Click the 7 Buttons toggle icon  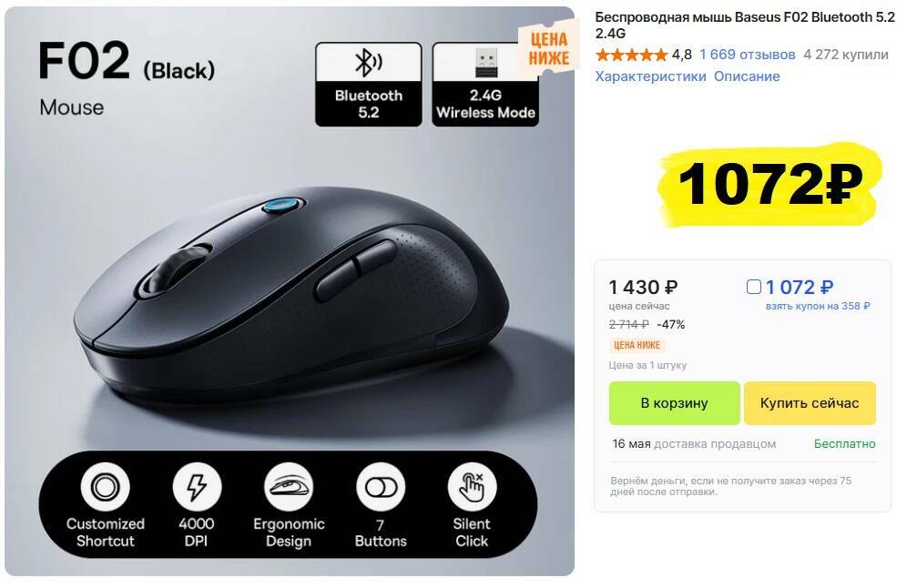380,487
